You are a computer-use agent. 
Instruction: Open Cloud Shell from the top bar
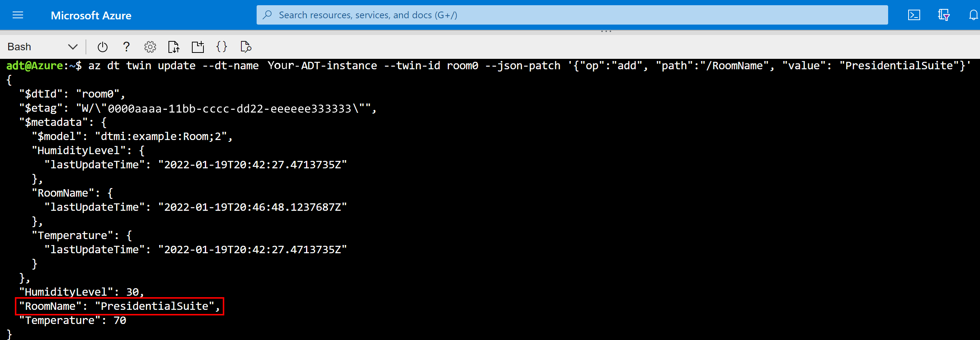tap(914, 15)
